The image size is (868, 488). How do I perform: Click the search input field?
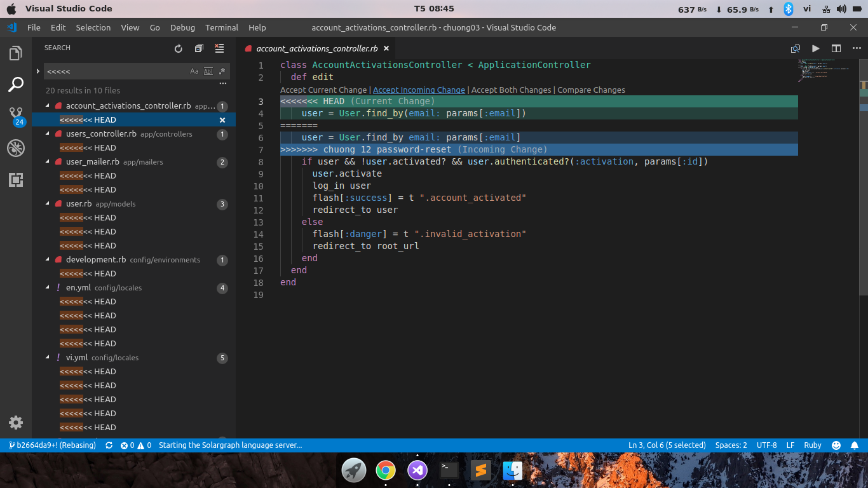pos(114,71)
